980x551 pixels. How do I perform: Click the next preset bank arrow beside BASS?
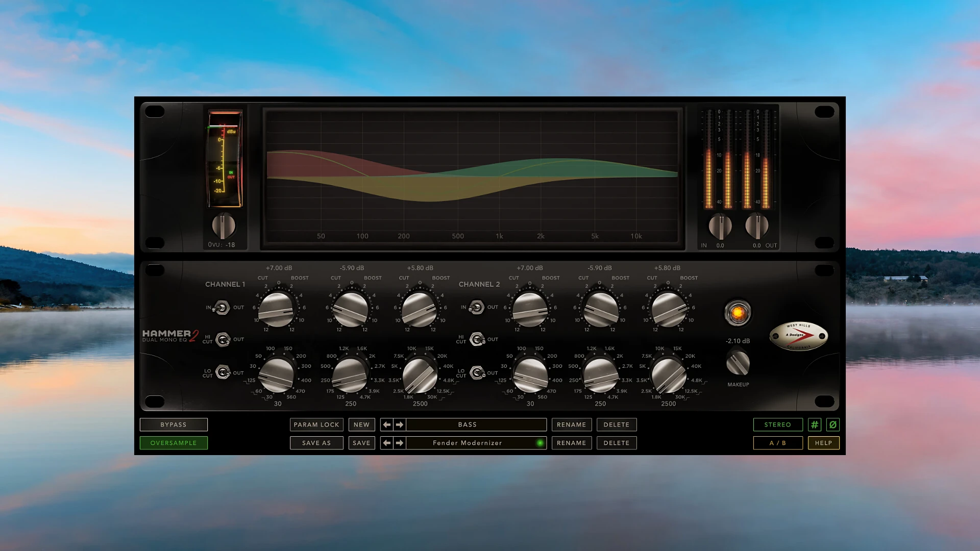click(x=400, y=424)
